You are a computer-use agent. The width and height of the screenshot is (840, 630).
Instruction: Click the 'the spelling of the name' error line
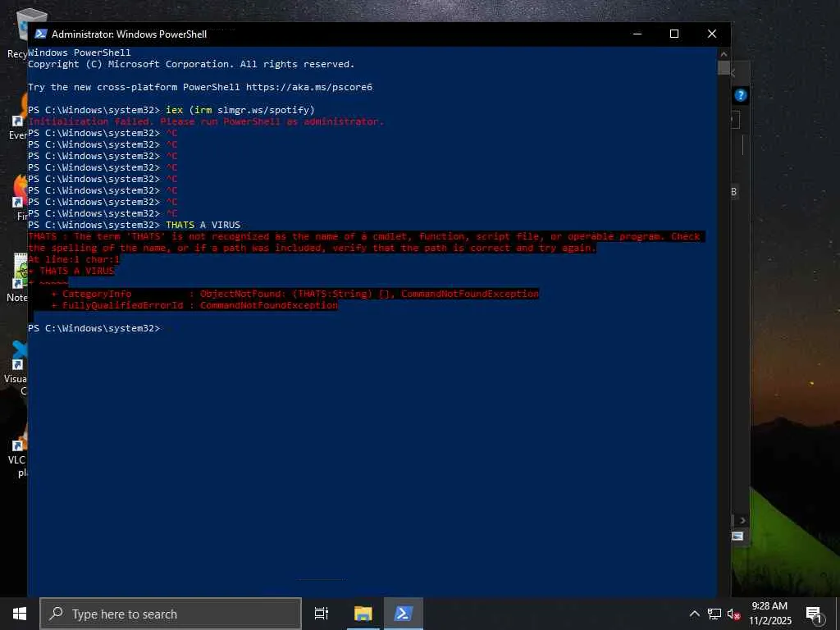pyautogui.click(x=312, y=248)
